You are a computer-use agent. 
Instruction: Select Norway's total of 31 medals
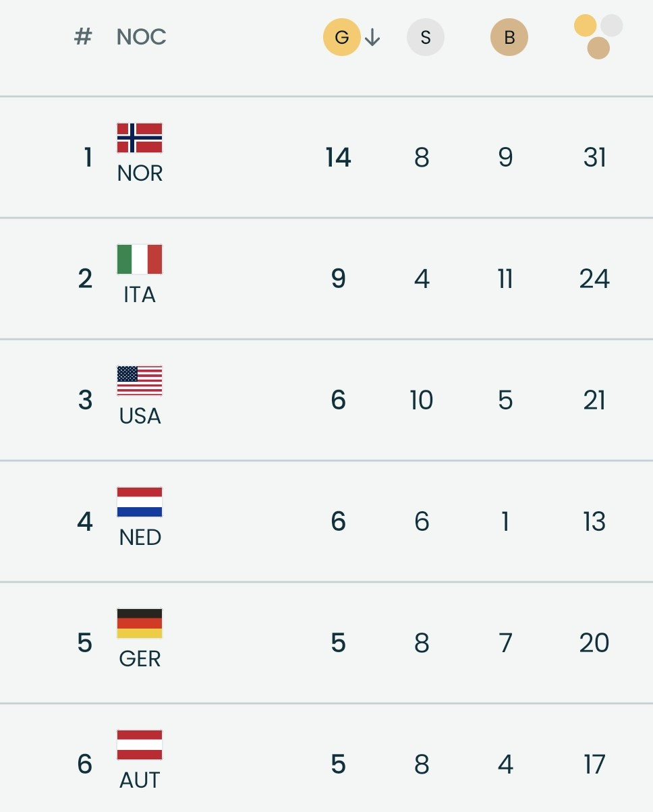click(x=594, y=158)
